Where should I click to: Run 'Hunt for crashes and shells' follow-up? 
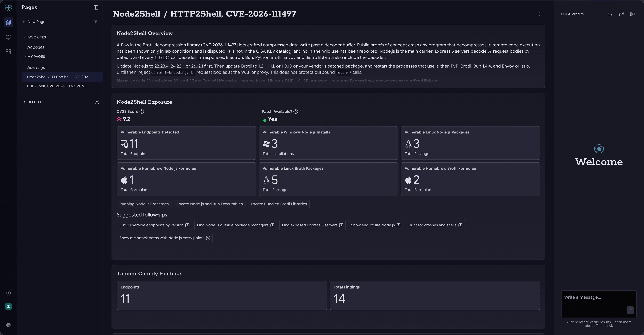435,225
